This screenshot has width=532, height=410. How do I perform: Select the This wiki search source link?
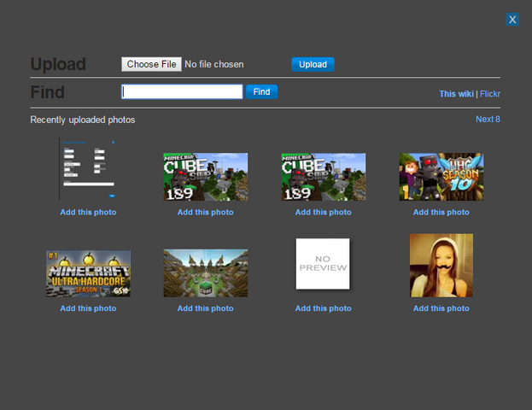pos(456,94)
